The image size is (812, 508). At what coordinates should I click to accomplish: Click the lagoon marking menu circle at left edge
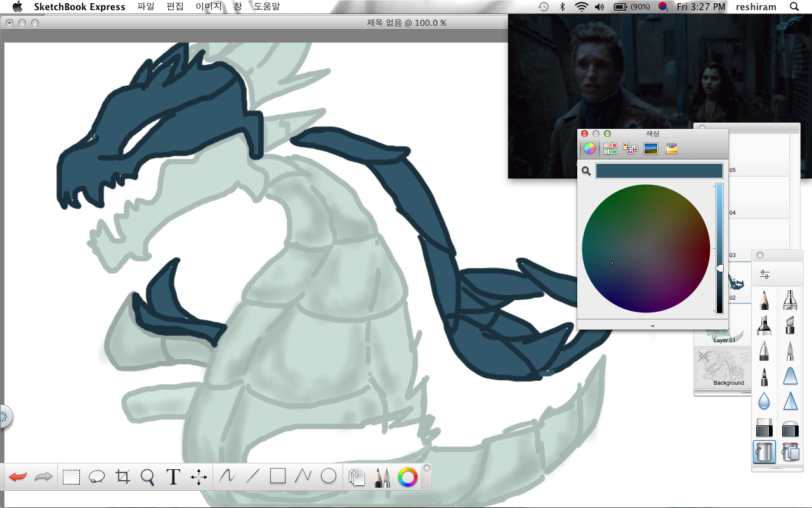[x=4, y=417]
